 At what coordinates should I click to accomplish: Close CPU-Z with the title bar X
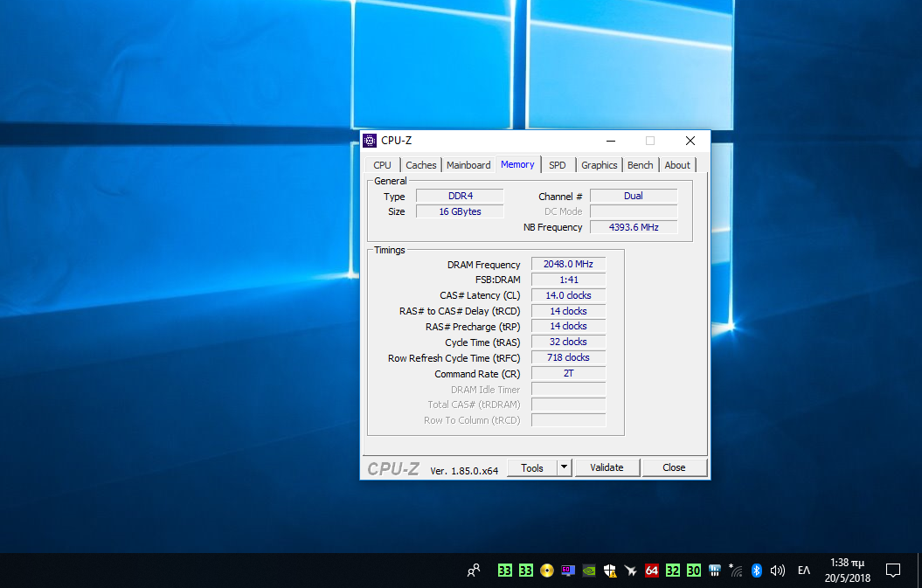click(690, 141)
